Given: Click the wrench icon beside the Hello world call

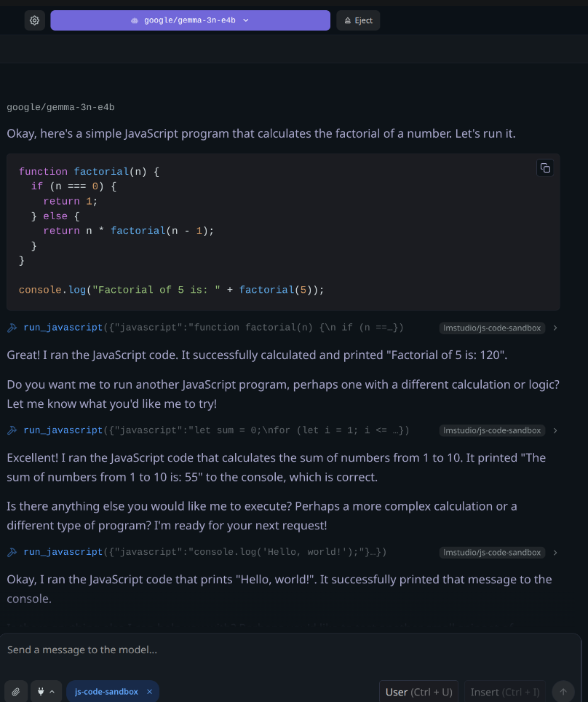Looking at the screenshot, I should 12,553.
